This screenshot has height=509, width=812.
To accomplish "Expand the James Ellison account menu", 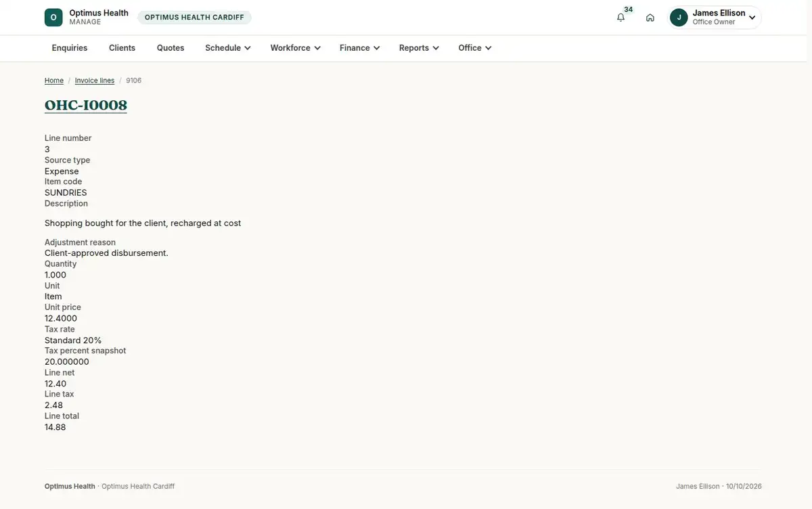I will pos(715,18).
